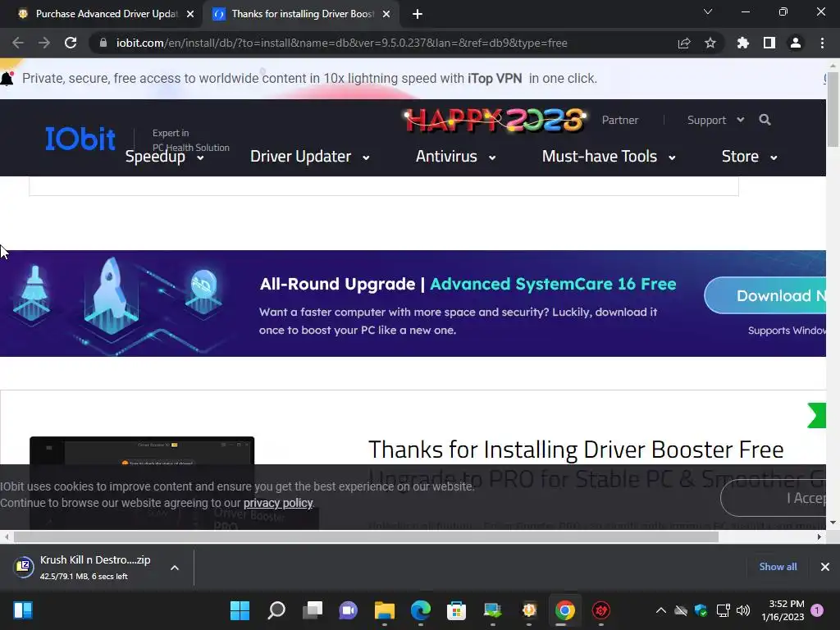The height and width of the screenshot is (630, 840).
Task: Expand download item options chevron
Action: (175, 568)
